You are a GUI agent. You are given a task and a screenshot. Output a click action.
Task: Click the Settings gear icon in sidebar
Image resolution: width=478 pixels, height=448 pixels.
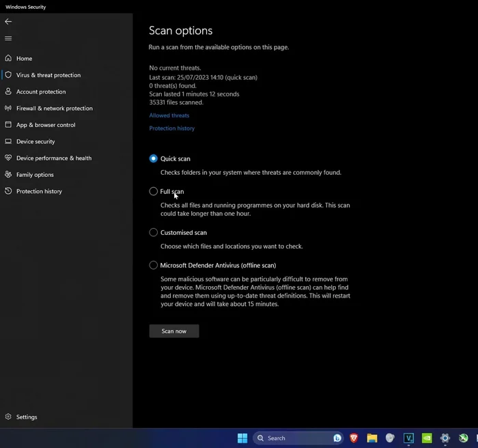point(8,417)
